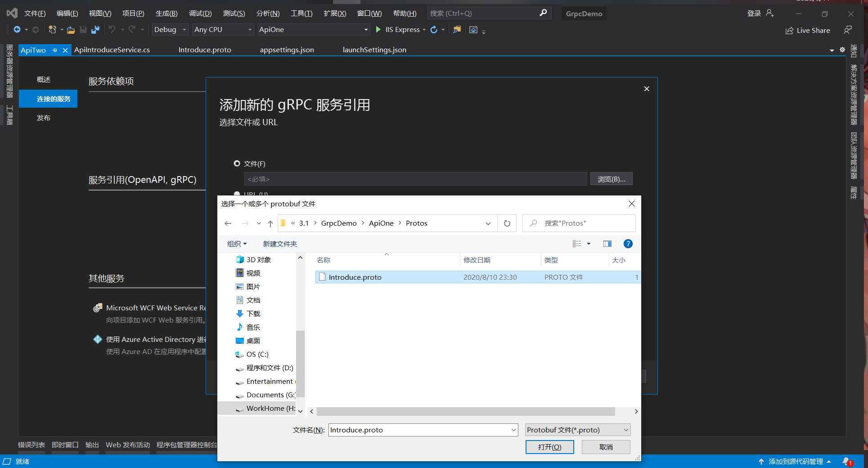Click the navigation tree vertical scrollbar
This screenshot has height=468, width=868.
(300, 364)
